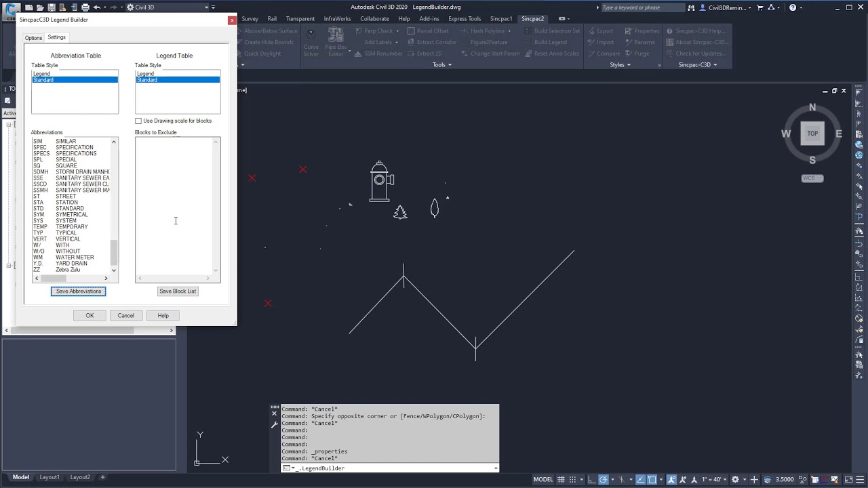Toggle polar tracking in the status bar
This screenshot has height=488, width=868.
pos(604,479)
